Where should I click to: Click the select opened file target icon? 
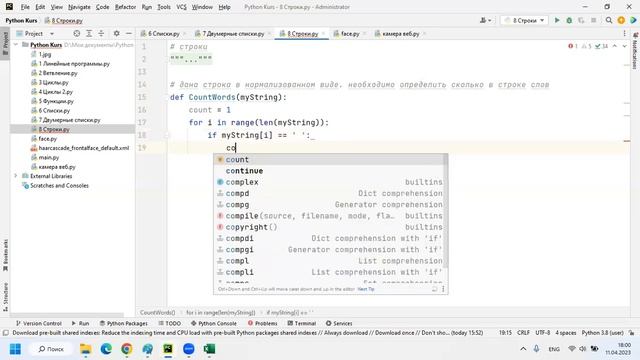coord(77,33)
